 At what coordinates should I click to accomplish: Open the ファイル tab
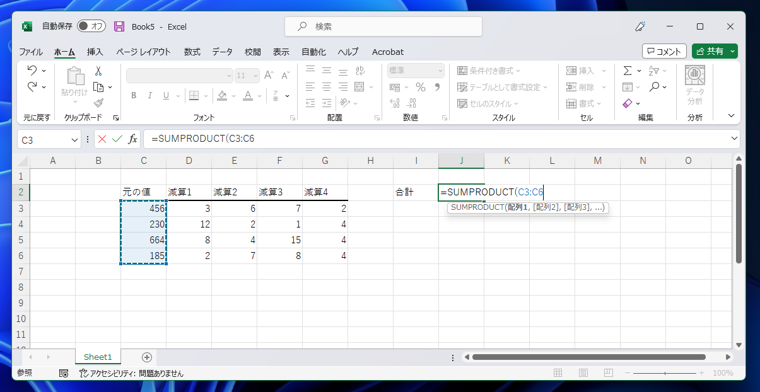(x=31, y=52)
